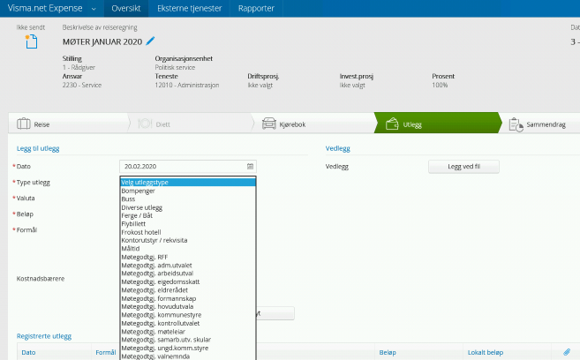Image resolution: width=580 pixels, height=360 pixels.
Task: Select Møtegodtgj. valnemnda option
Action: coord(188,356)
